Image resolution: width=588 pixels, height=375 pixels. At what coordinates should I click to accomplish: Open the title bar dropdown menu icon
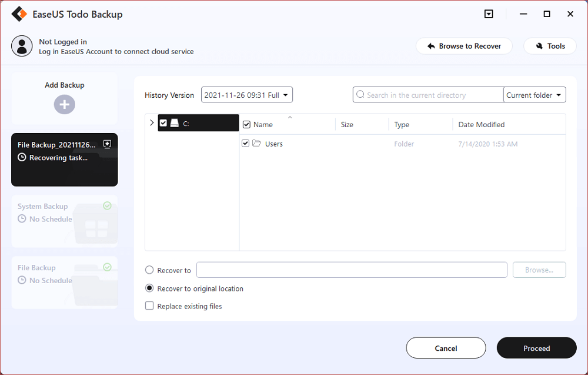click(489, 14)
